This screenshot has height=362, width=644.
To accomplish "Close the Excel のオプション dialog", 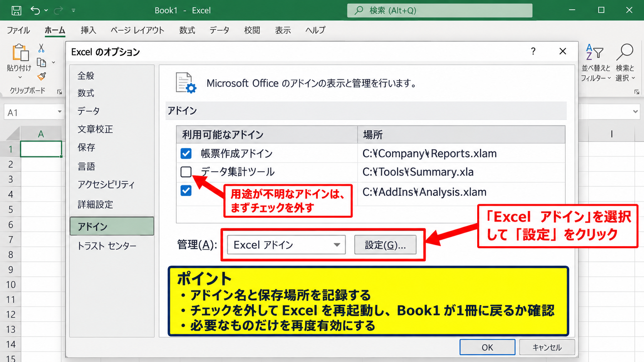I will pos(563,51).
